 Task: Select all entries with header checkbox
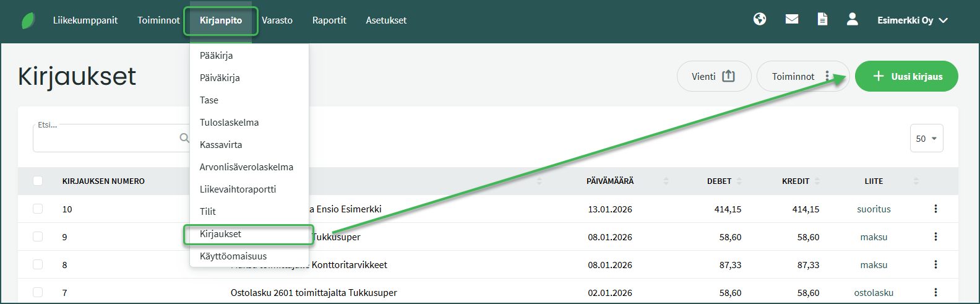pos(38,181)
